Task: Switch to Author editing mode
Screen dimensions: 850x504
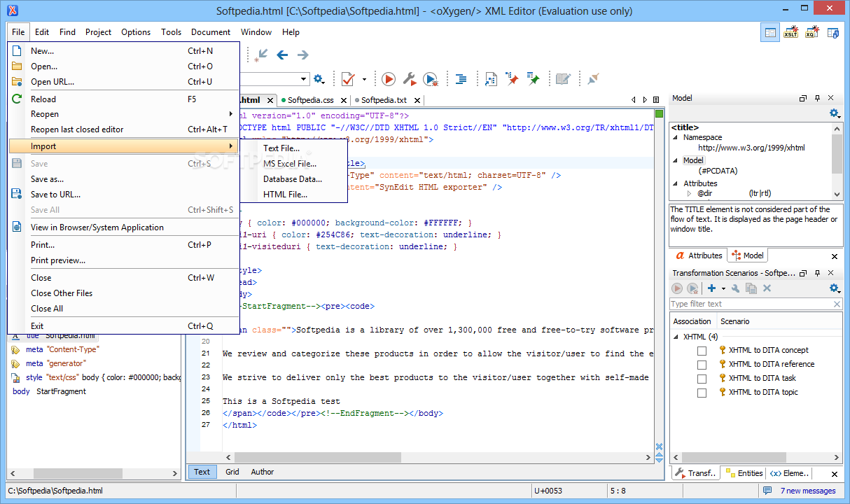Action: (x=263, y=472)
